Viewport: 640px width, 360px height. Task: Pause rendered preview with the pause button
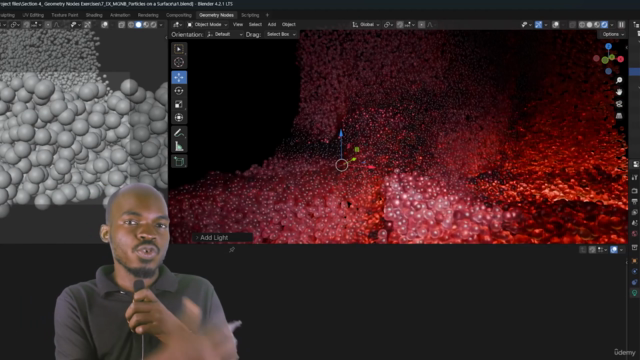pos(621,24)
